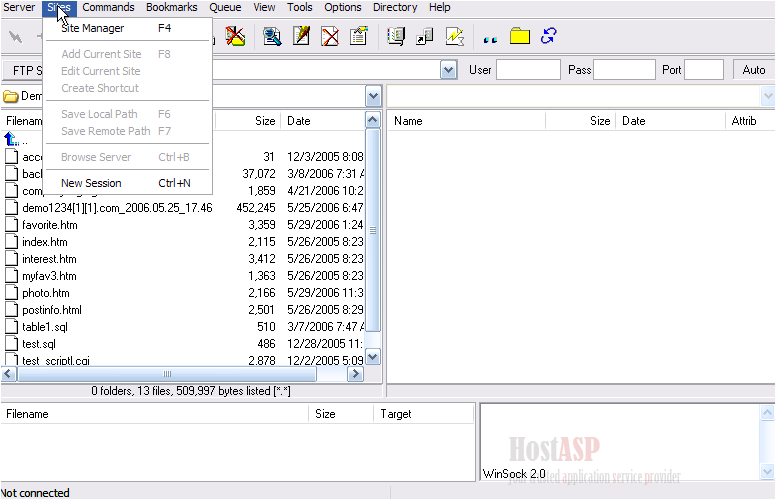Click the yellow new folder toolbar icon

click(x=520, y=37)
